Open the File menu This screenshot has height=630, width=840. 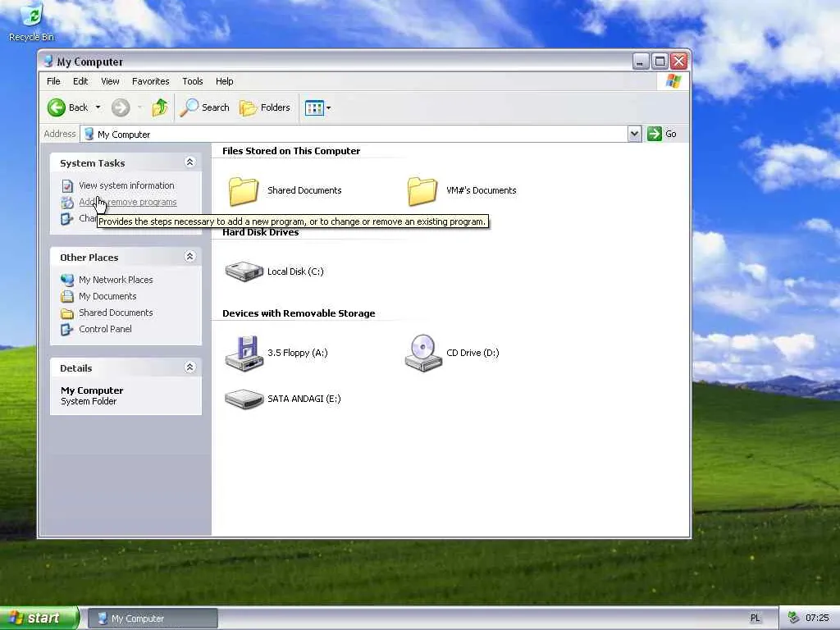pyautogui.click(x=53, y=81)
